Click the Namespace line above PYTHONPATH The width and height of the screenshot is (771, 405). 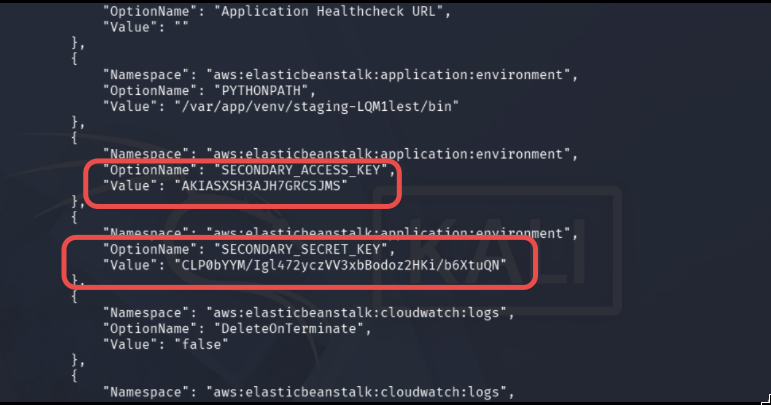coord(340,75)
